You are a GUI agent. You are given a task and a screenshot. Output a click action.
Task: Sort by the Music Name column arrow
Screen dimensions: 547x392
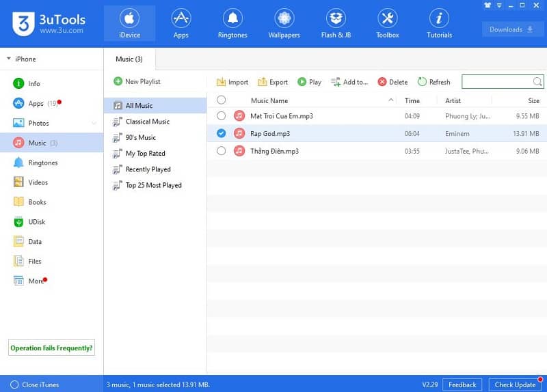coord(391,100)
